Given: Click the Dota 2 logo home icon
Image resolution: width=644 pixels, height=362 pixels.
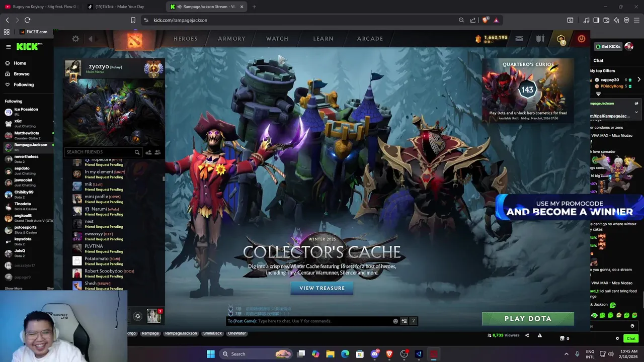Looking at the screenshot, I should 134,40.
